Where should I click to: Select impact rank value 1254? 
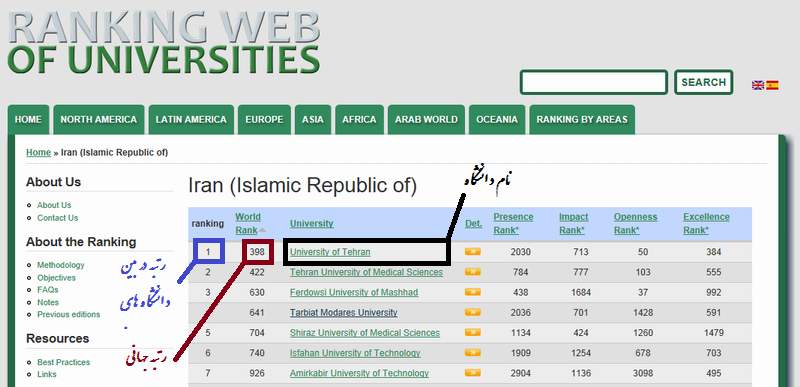click(581, 353)
